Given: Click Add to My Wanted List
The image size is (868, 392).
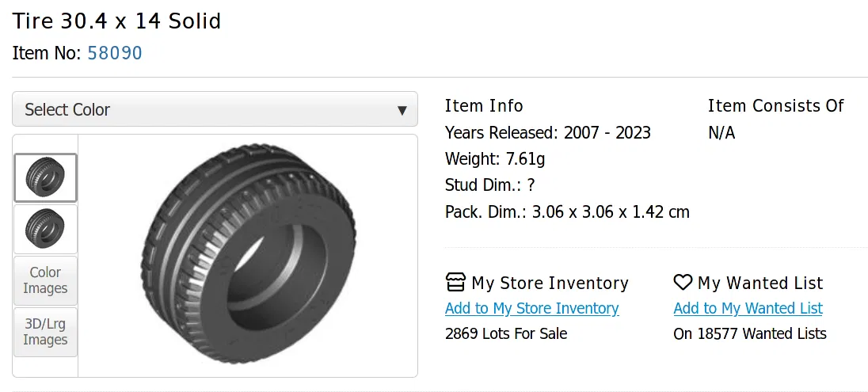Looking at the screenshot, I should (x=748, y=308).
